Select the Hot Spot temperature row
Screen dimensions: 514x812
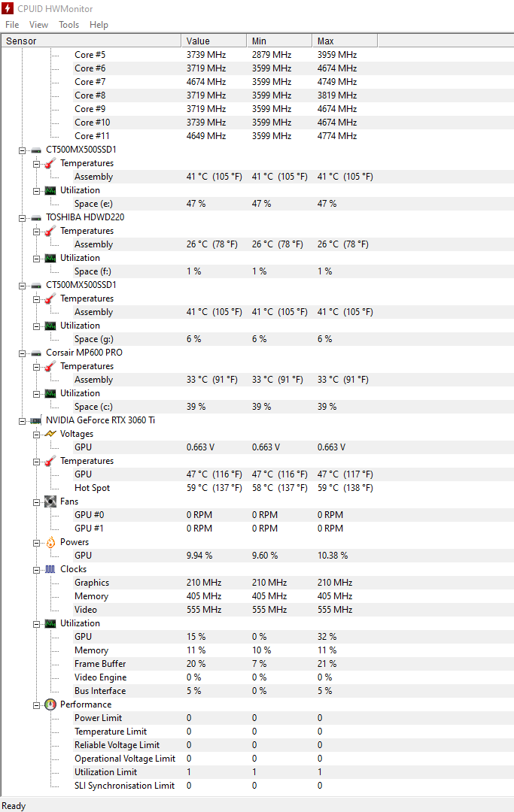(x=257, y=488)
